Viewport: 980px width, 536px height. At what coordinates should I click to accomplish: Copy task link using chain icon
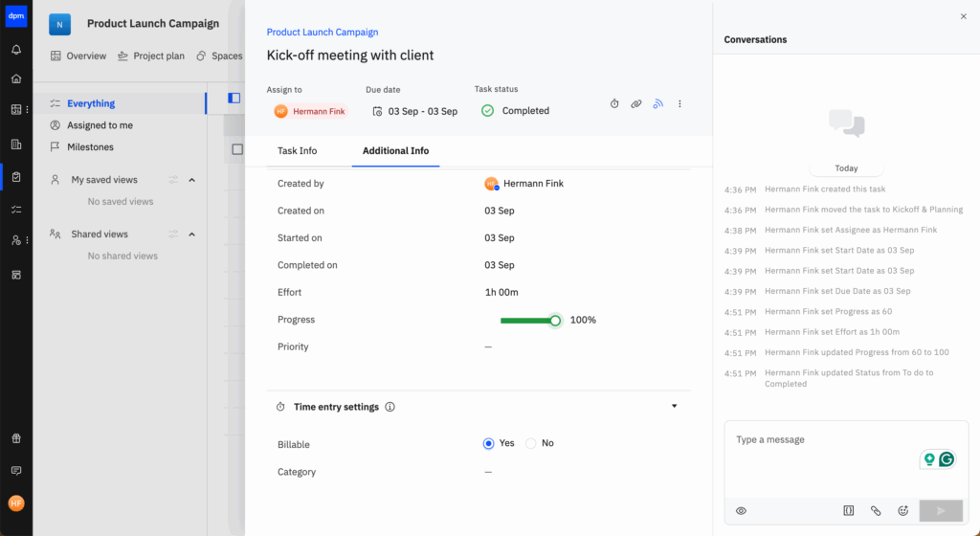coord(636,103)
